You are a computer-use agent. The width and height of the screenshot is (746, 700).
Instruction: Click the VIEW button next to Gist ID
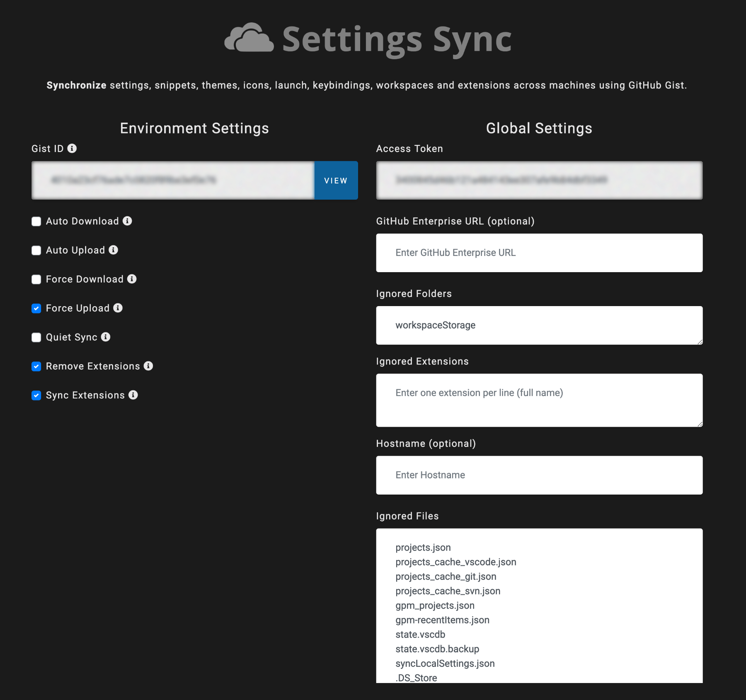click(336, 180)
